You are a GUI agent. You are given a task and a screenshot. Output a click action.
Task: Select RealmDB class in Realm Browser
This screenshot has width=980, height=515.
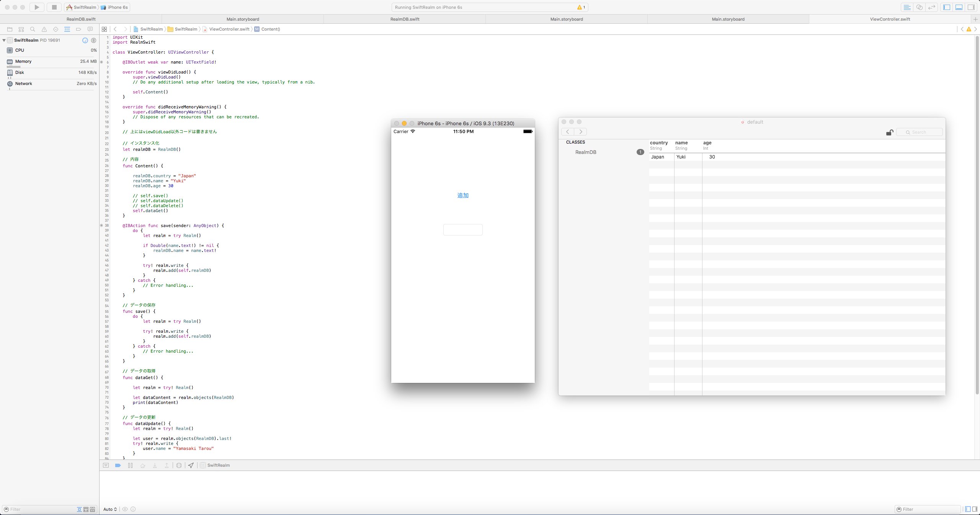click(586, 152)
